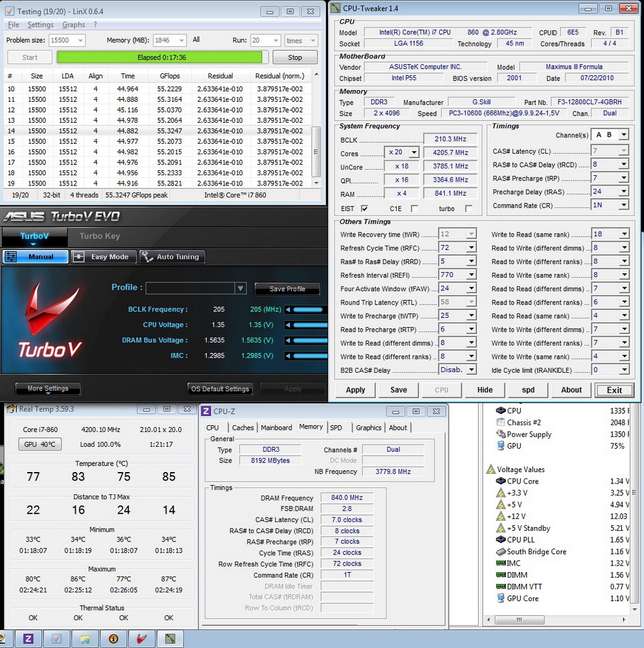Open the CPU-Tweaker taskbar icon

[170, 639]
